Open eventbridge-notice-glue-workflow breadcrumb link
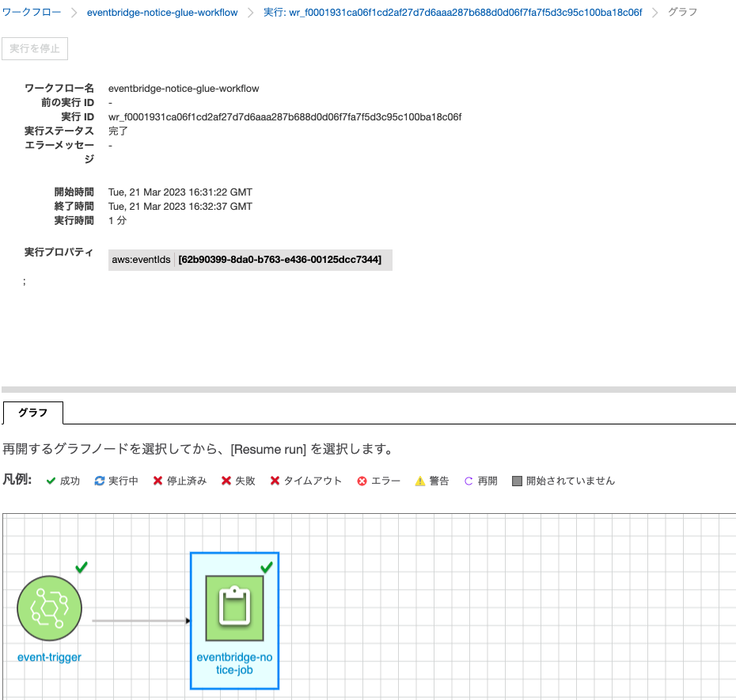This screenshot has height=700, width=736. pyautogui.click(x=162, y=13)
